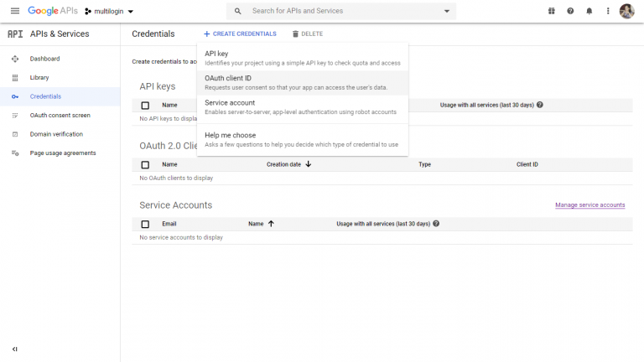Image resolution: width=644 pixels, height=362 pixels.
Task: Click 'No OAuth clients to display' text
Action: point(176,178)
